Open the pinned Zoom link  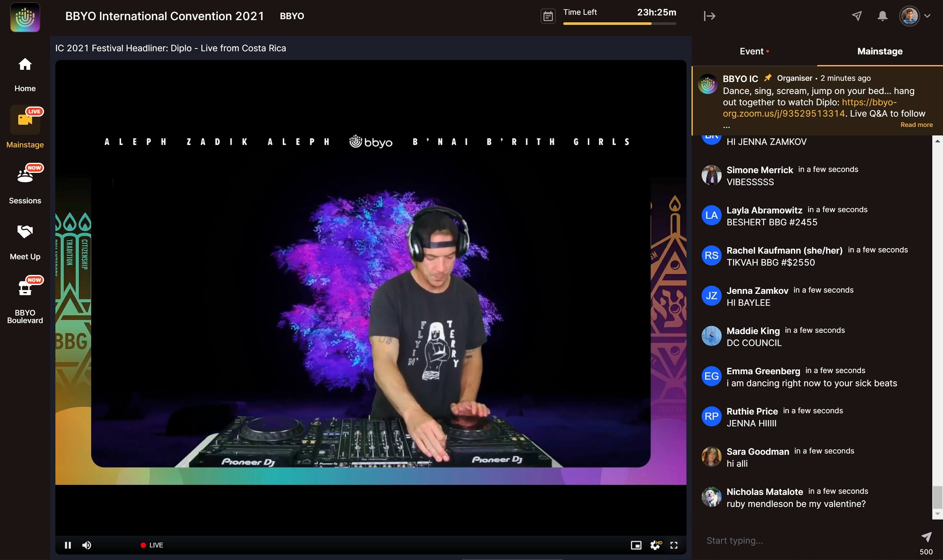[809, 108]
